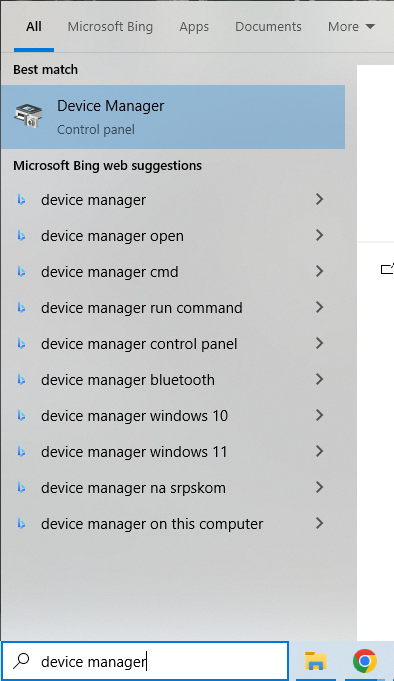This screenshot has width=394, height=681.
Task: Click Bing icon beside 'device manager cmd'
Action: (21, 272)
